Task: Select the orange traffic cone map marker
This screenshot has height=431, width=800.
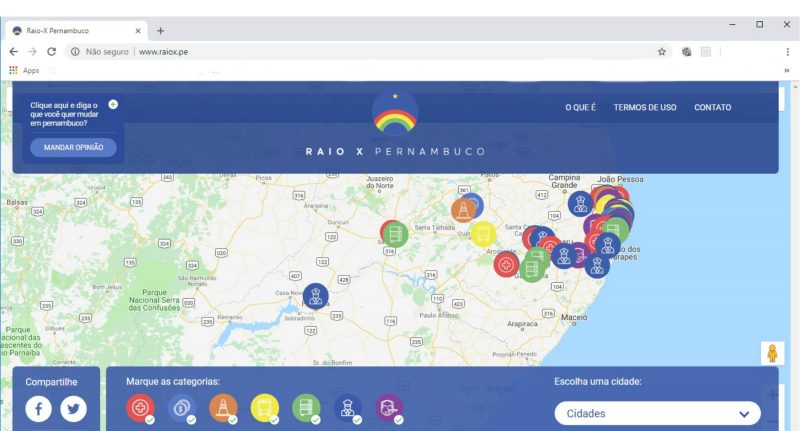Action: click(463, 210)
